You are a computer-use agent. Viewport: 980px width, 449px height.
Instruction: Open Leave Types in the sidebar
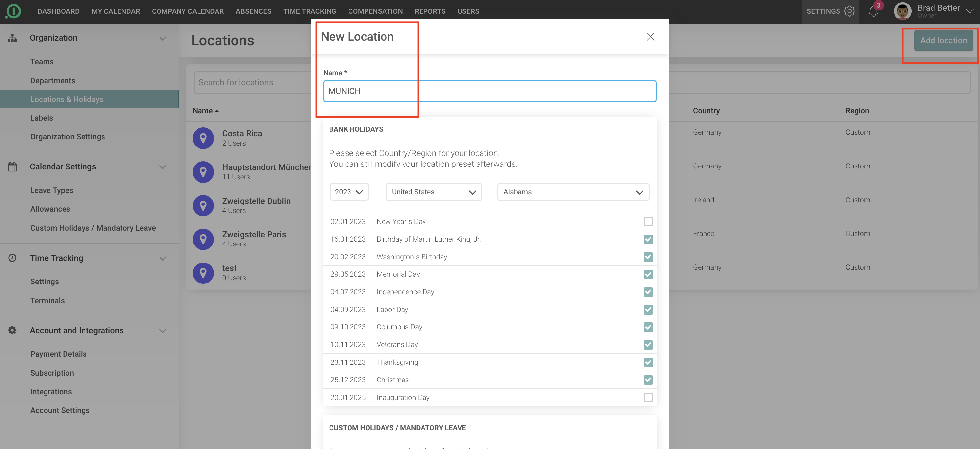point(52,190)
